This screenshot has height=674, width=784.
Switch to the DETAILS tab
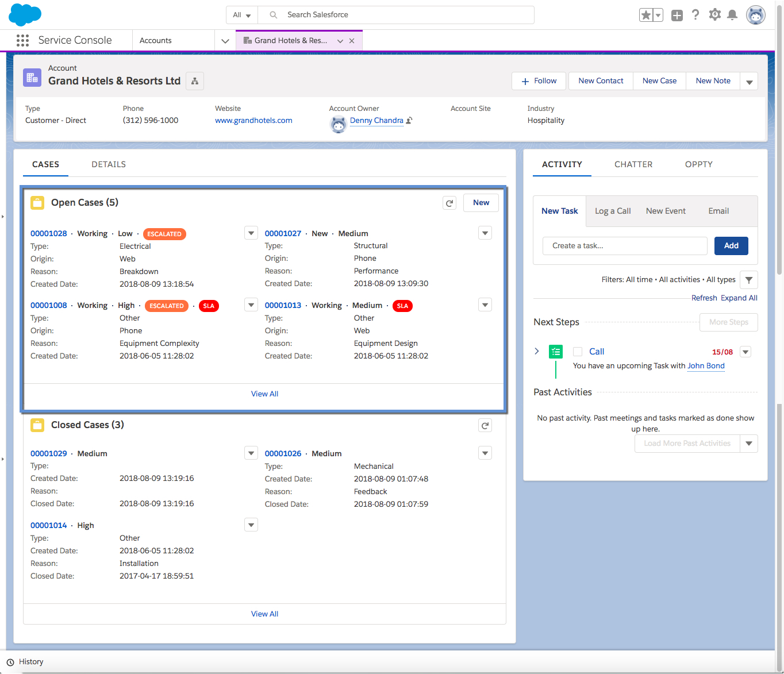[x=109, y=164]
